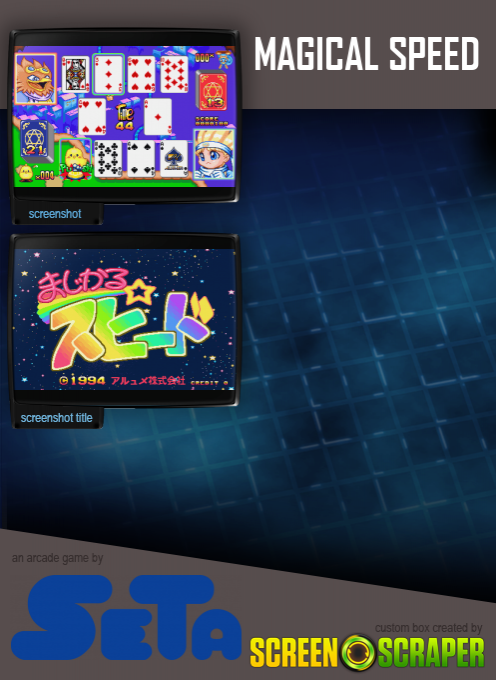Click the rainbow Japanese title logo

125,318
